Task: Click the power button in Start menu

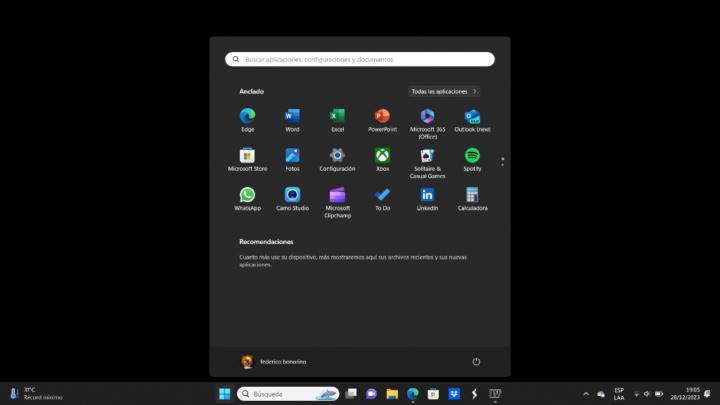Action: (476, 362)
